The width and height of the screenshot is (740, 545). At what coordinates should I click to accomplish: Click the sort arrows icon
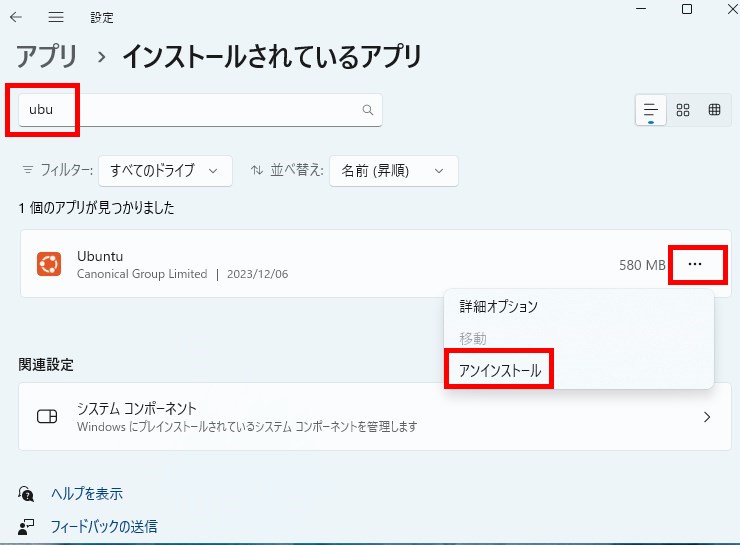click(x=257, y=169)
